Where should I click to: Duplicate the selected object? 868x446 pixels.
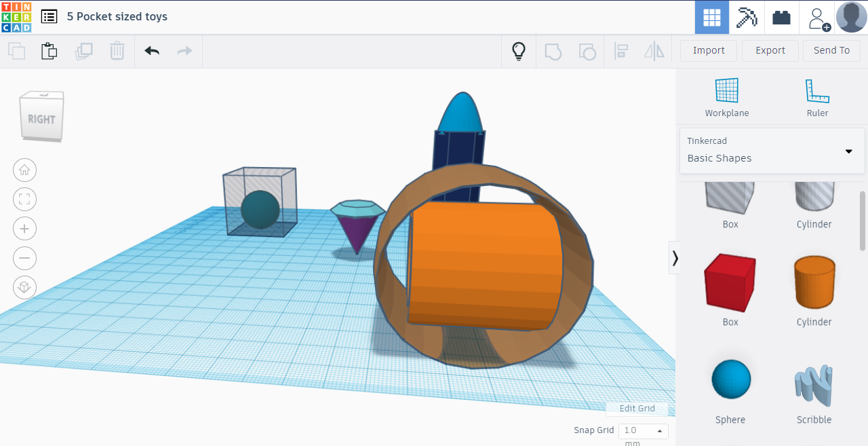[83, 50]
